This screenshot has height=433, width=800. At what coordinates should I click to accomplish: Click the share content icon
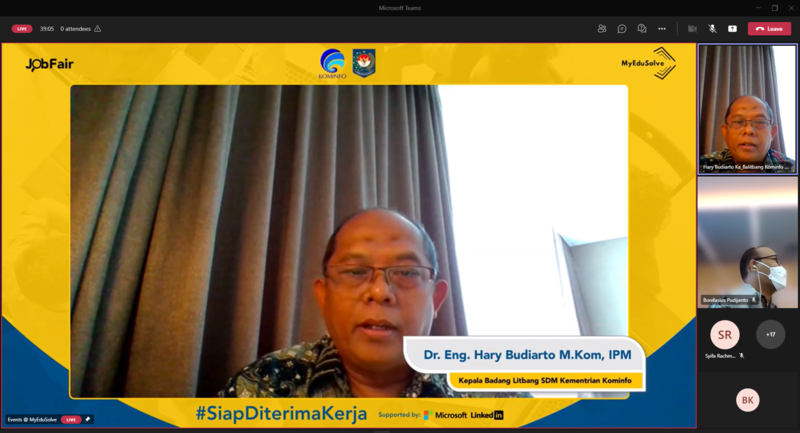pyautogui.click(x=732, y=29)
